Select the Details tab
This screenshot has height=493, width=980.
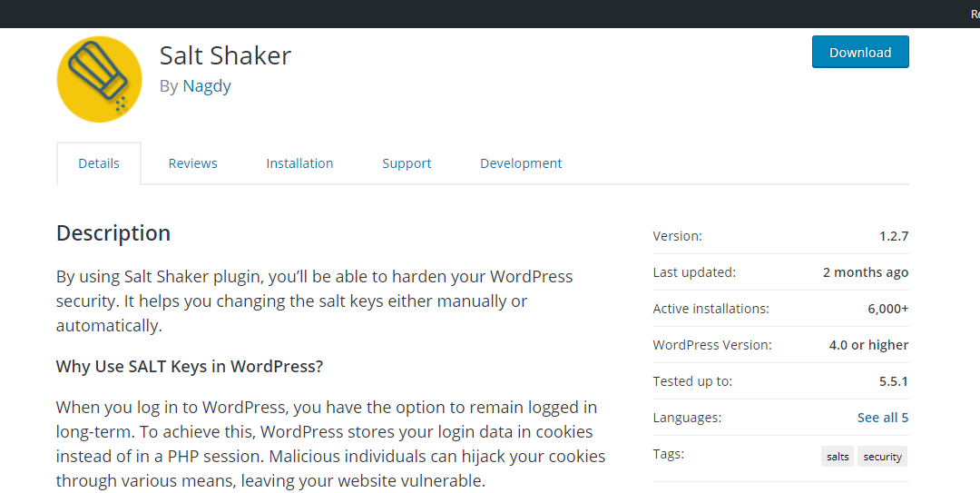99,163
